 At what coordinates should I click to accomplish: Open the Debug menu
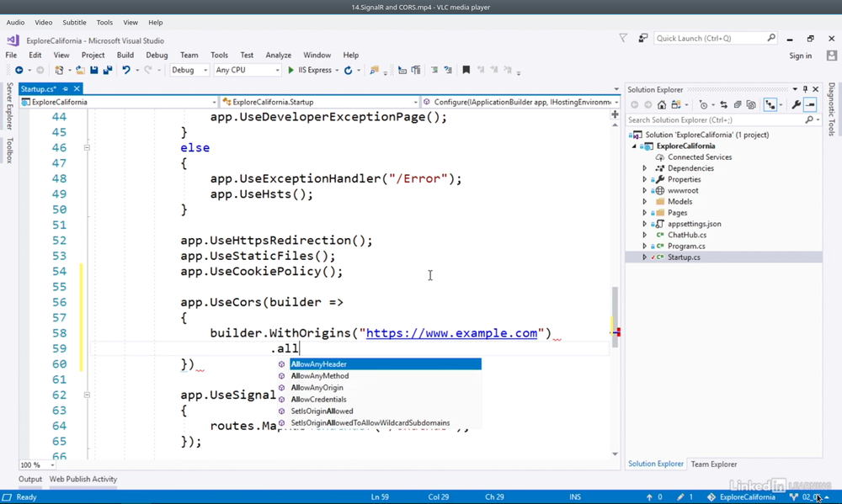tap(157, 56)
